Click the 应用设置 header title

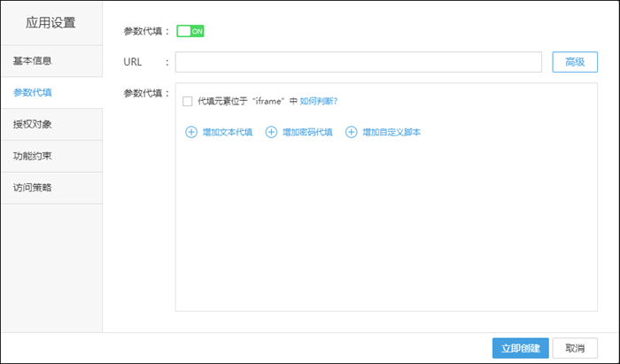coord(51,23)
